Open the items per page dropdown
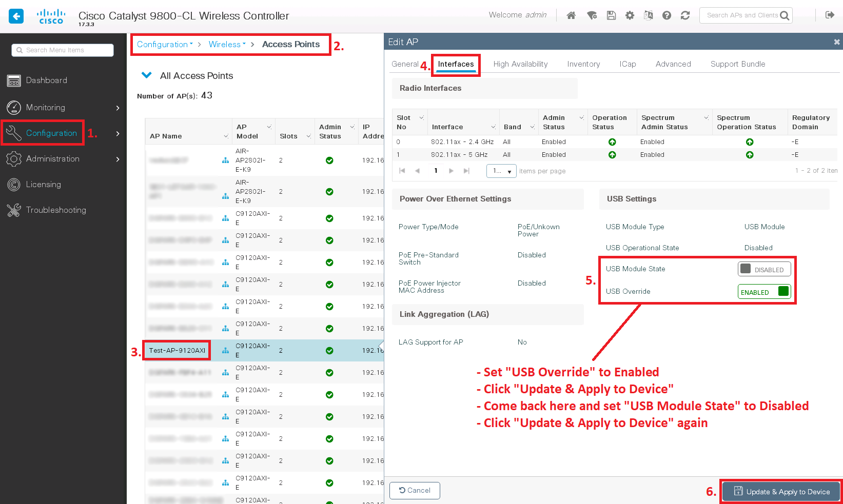843x504 pixels. [x=501, y=171]
